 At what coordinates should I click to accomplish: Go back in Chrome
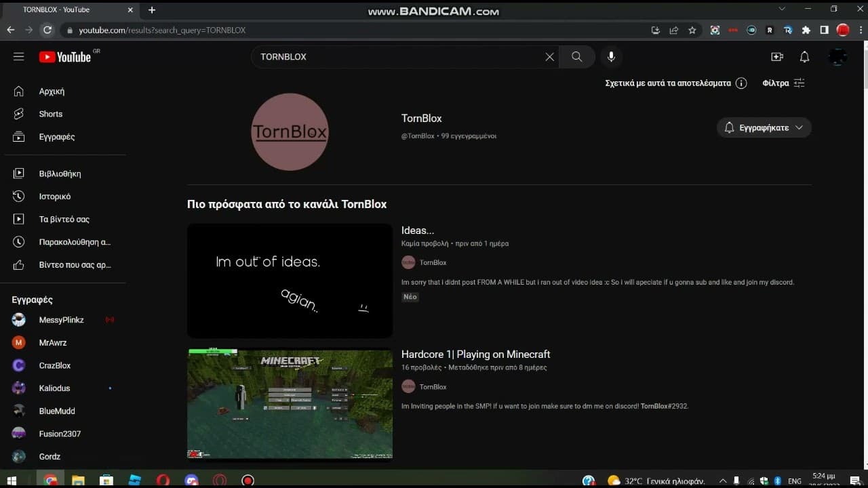11,30
